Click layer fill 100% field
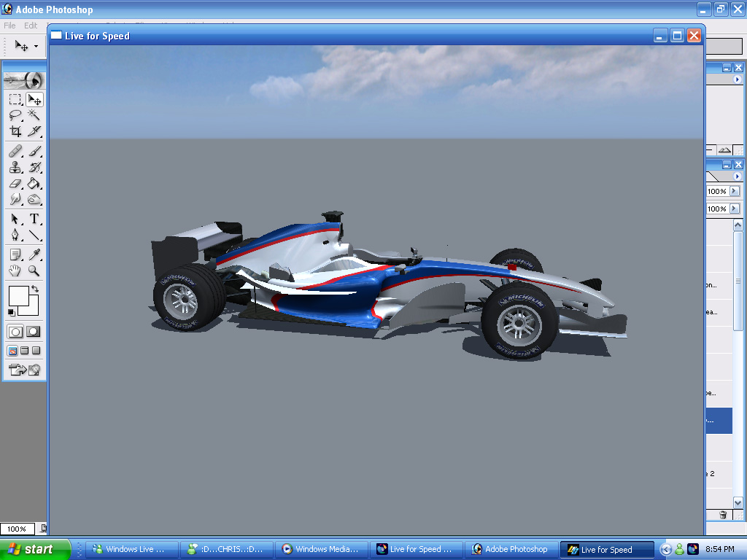 click(x=718, y=209)
